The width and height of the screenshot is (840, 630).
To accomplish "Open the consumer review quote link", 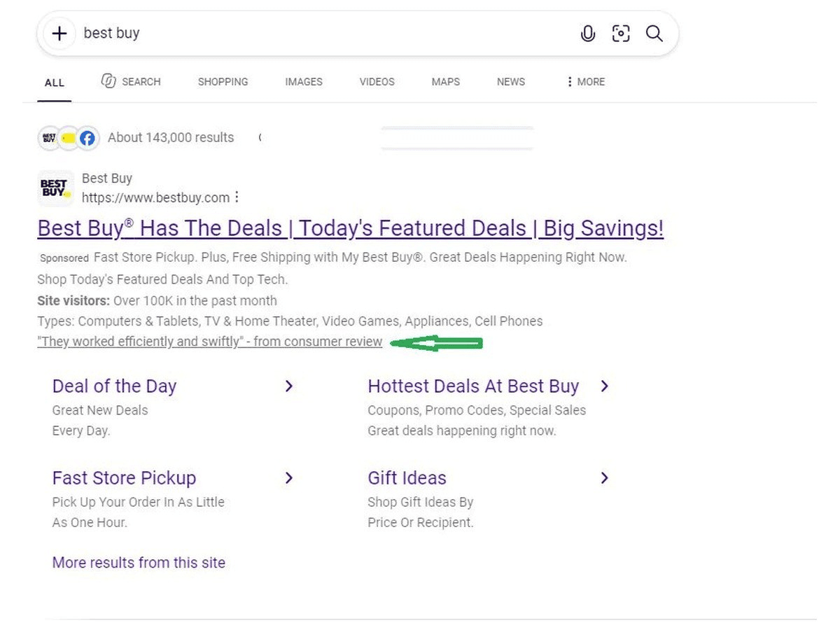I will click(x=210, y=342).
